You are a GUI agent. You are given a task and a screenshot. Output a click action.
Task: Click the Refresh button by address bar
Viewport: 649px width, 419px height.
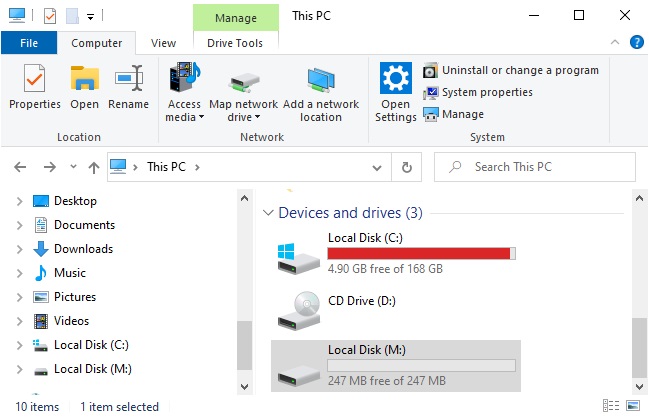click(406, 167)
